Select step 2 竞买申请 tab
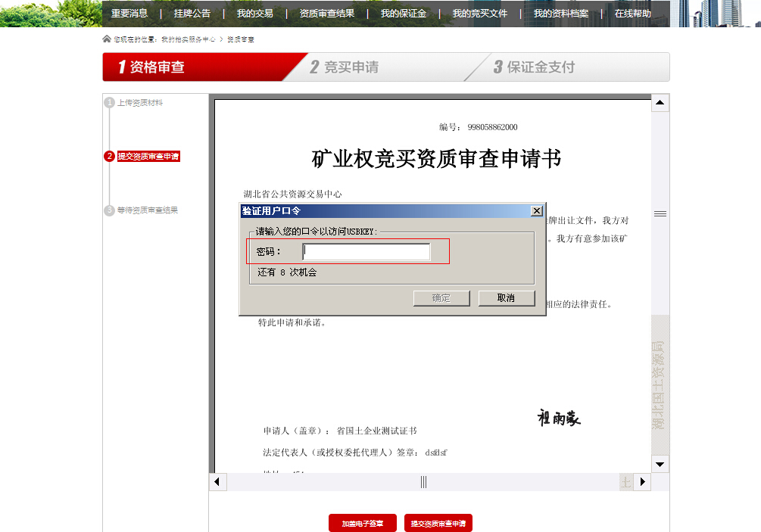This screenshot has height=532, width=761. 344,67
